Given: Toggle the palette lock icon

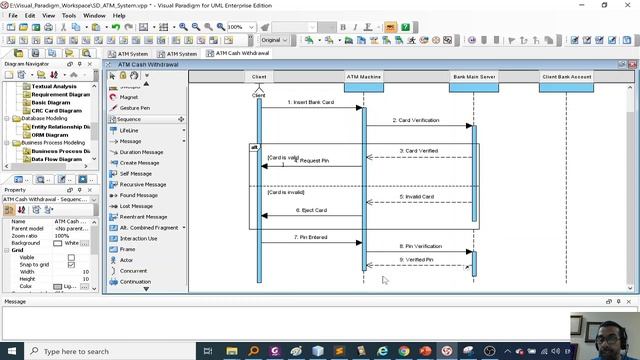Looking at the screenshot, I should 123,76.
